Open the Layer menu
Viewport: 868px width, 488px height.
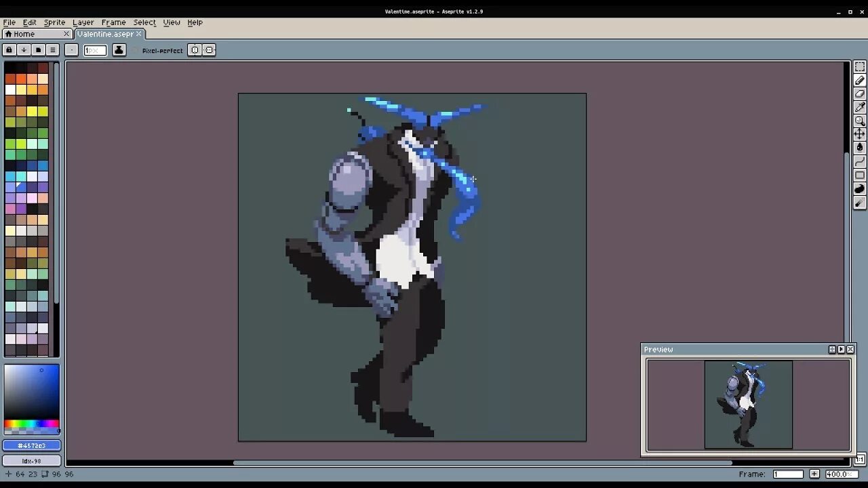tap(83, 22)
